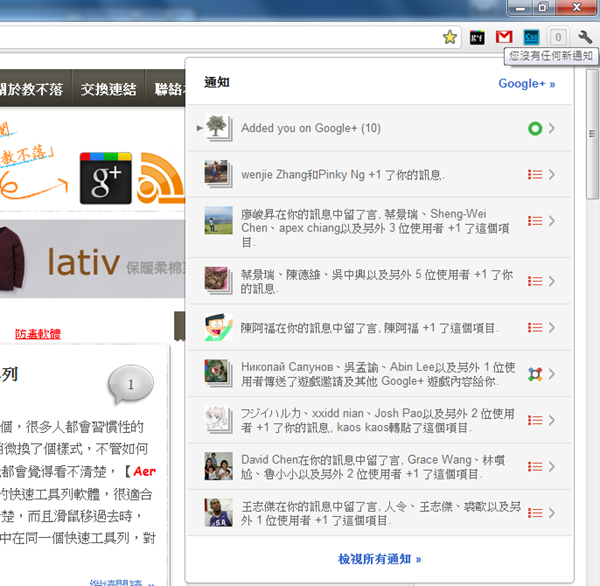The image size is (600, 586).
Task: Click the red 防毒軟體 link
Action: pos(38,334)
